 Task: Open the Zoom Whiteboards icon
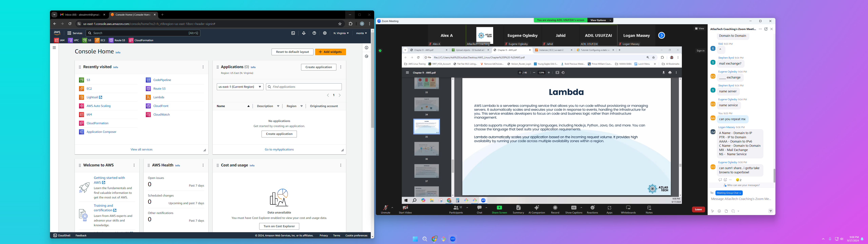click(628, 208)
